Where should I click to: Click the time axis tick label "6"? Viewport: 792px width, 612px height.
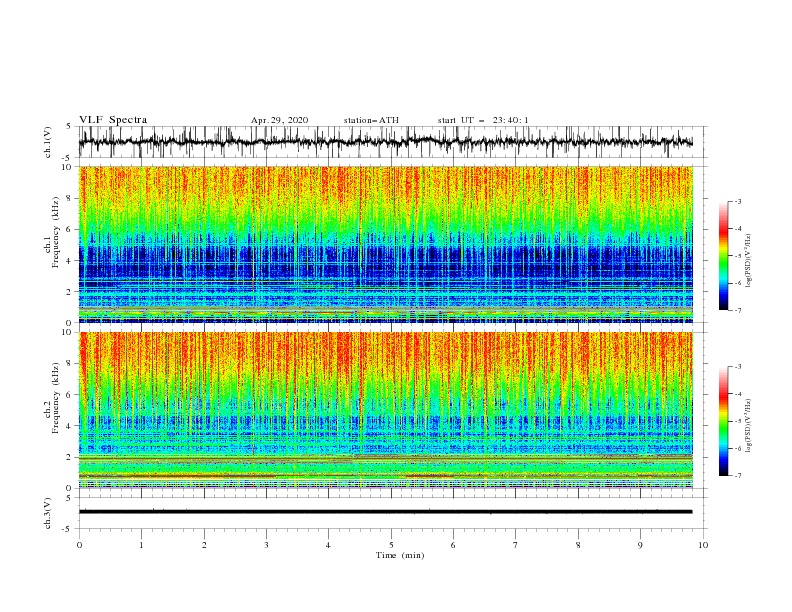tap(453, 545)
